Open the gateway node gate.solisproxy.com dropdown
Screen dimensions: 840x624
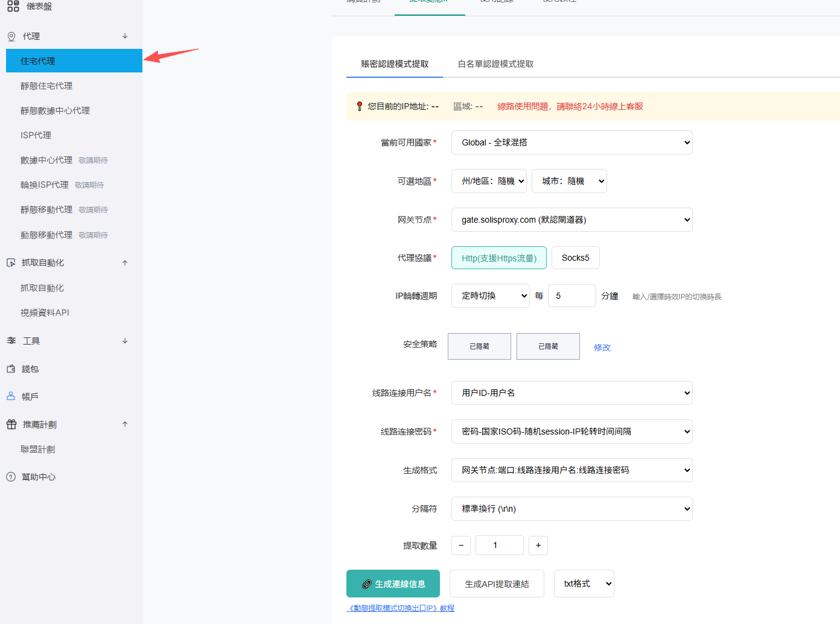(x=571, y=220)
